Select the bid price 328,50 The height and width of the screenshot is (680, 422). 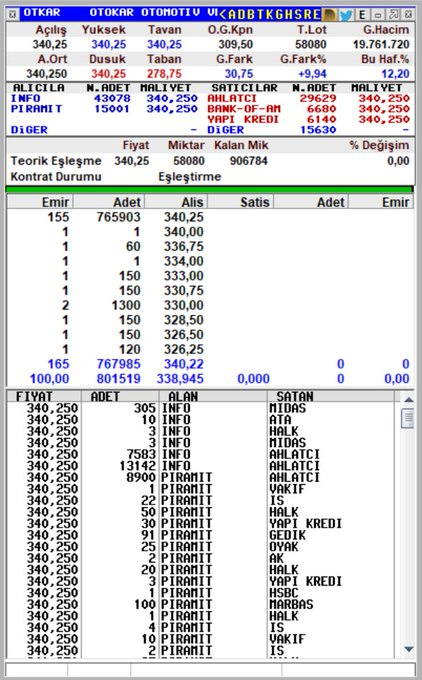tap(183, 320)
